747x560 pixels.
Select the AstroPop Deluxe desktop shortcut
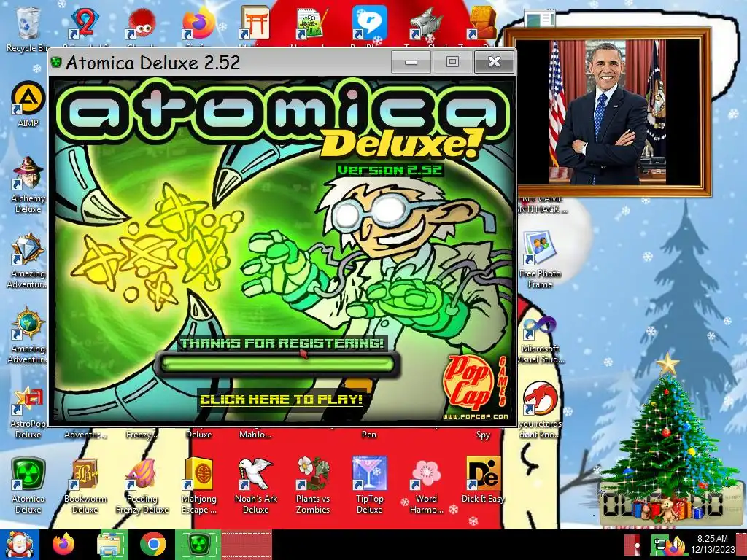28,413
